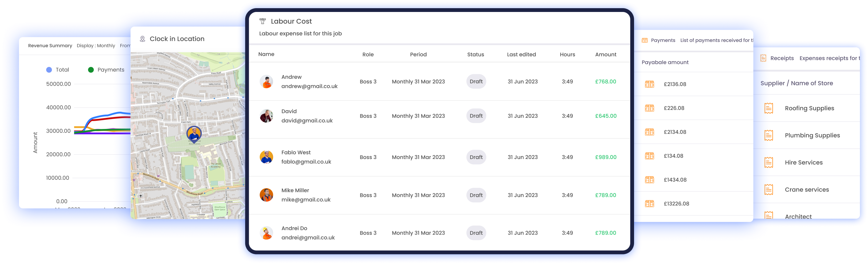Select Mike Miller's avatar photo
Image resolution: width=868 pixels, height=264 pixels.
(266, 195)
